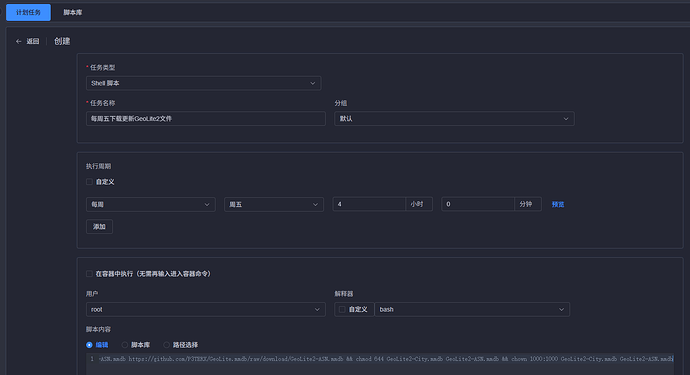Enable the 在容器中执行 checkbox

pyautogui.click(x=89, y=274)
